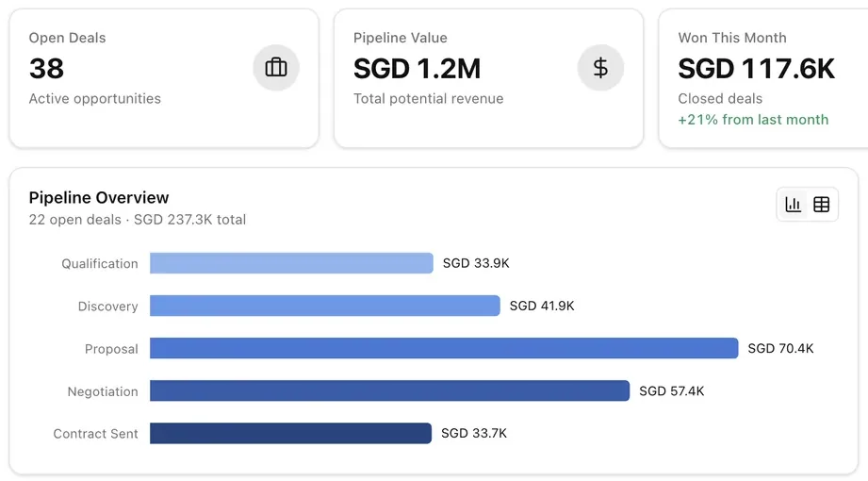Select the Negotiation bar in the chart
The image size is (868, 481).
coord(390,390)
